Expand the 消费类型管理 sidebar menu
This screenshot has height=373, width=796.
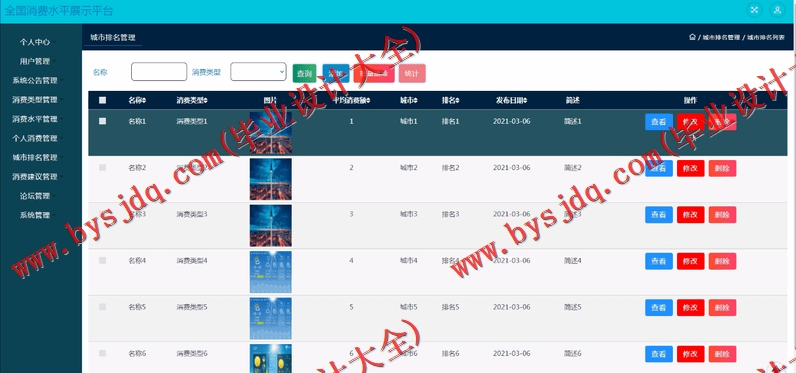pyautogui.click(x=35, y=100)
